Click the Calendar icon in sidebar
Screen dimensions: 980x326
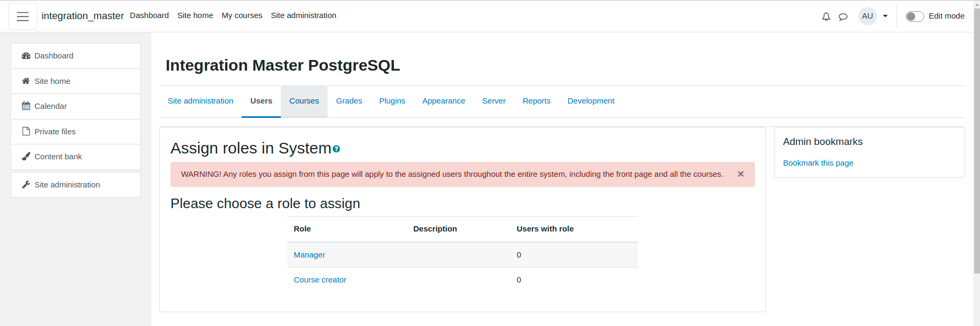26,106
